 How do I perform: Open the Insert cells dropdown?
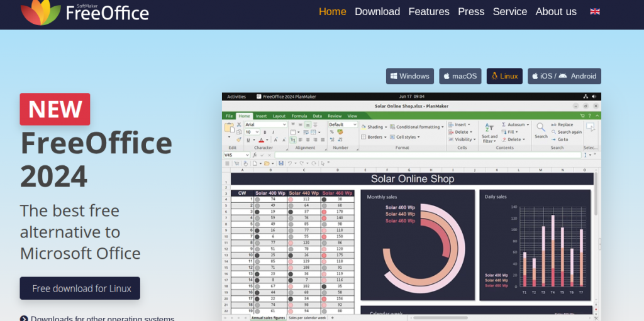coord(460,124)
